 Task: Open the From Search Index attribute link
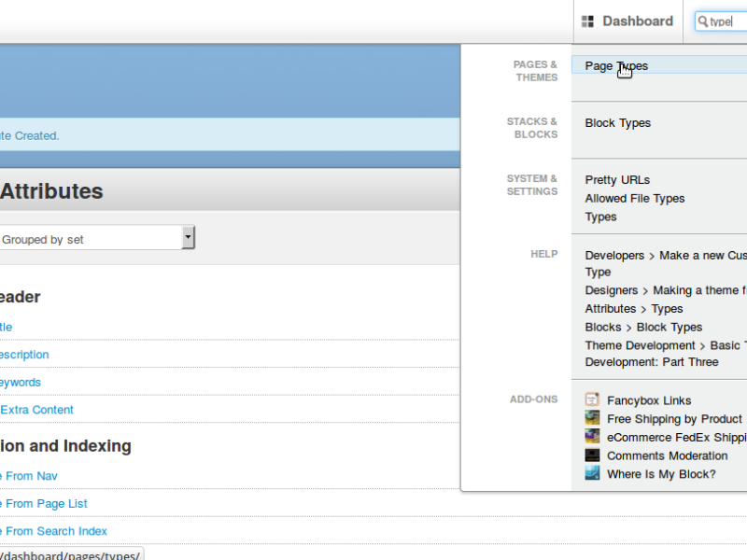(x=53, y=531)
